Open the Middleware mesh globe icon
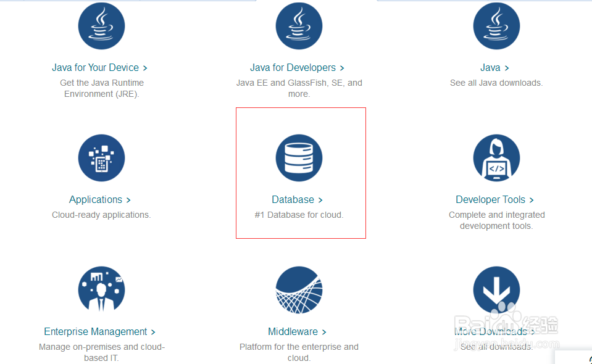This screenshot has width=592, height=364. [x=299, y=290]
